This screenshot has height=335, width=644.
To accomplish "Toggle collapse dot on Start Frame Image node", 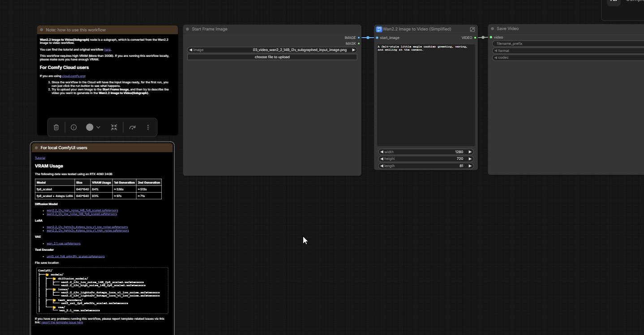I will click(x=188, y=29).
